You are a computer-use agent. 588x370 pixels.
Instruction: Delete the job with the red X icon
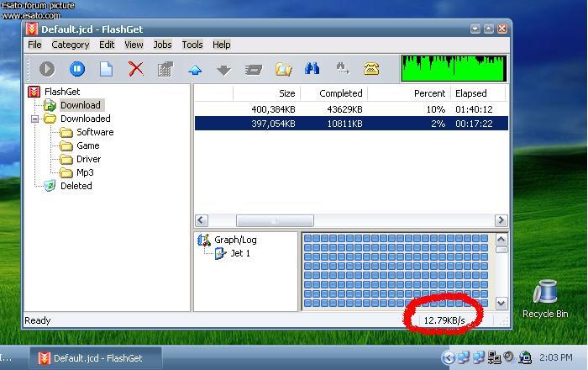pos(136,69)
